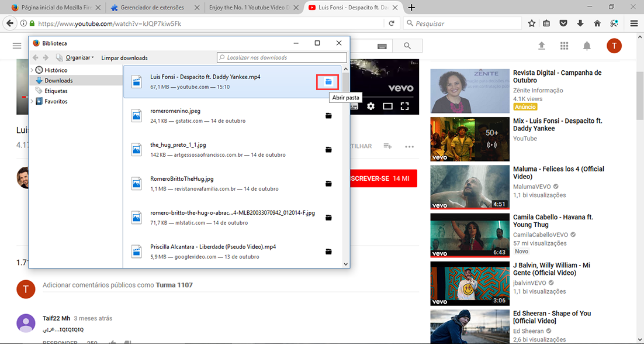Select the Luis Fonsi Despacito mp4 file icon
Image resolution: width=644 pixels, height=344 pixels.
pyautogui.click(x=136, y=82)
